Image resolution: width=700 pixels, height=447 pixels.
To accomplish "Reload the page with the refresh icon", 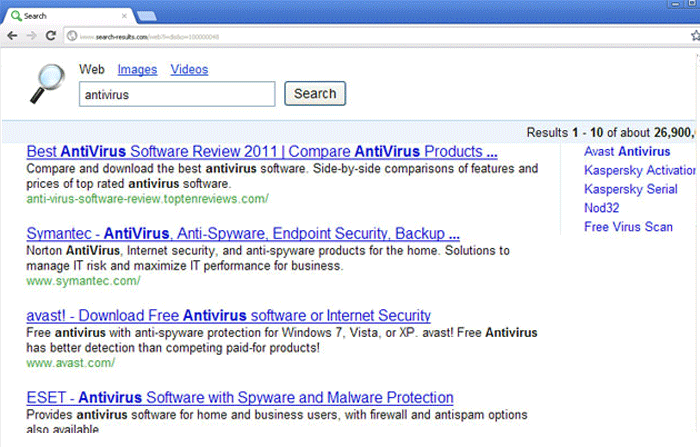I will 50,36.
